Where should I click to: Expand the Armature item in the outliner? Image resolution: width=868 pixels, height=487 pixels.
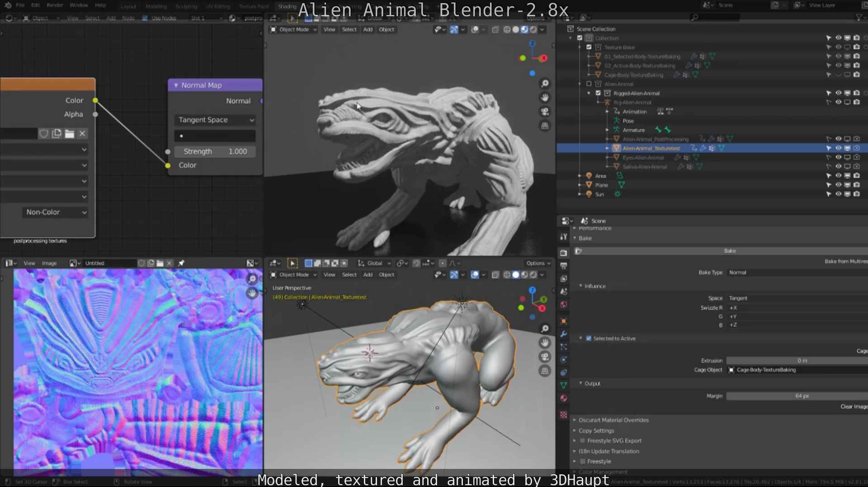click(608, 130)
